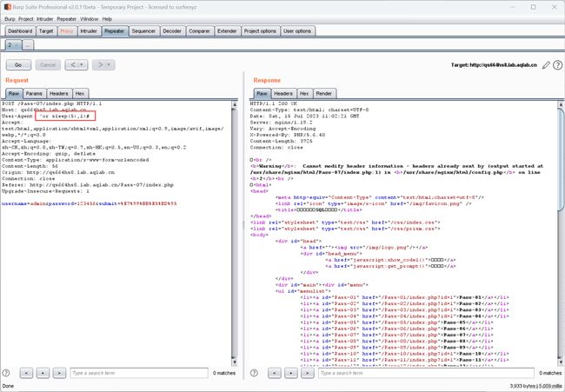The height and width of the screenshot is (392, 565).
Task: Click plus options button in response search bar
Action: 291,373
